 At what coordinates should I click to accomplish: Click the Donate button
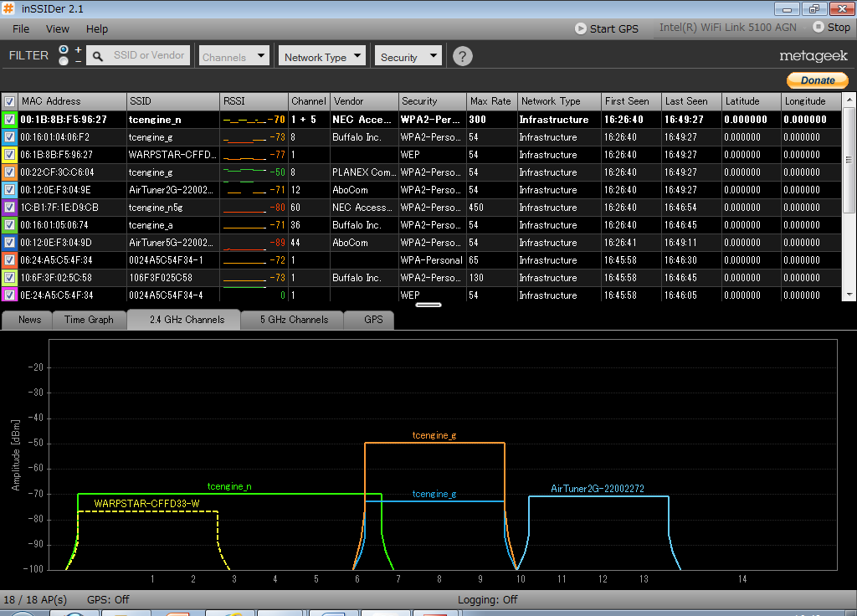[818, 80]
